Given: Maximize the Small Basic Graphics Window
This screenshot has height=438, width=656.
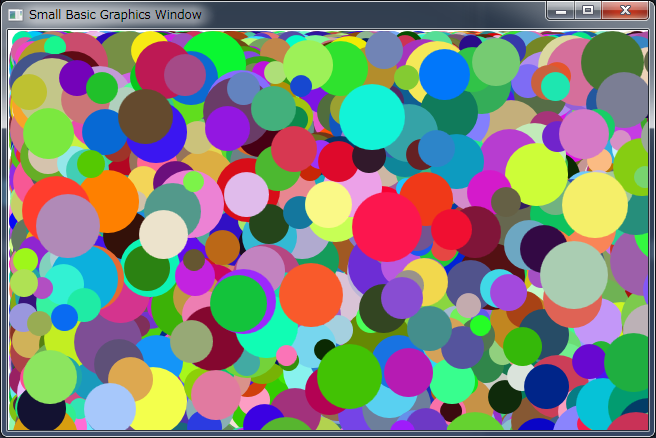Looking at the screenshot, I should pos(588,10).
